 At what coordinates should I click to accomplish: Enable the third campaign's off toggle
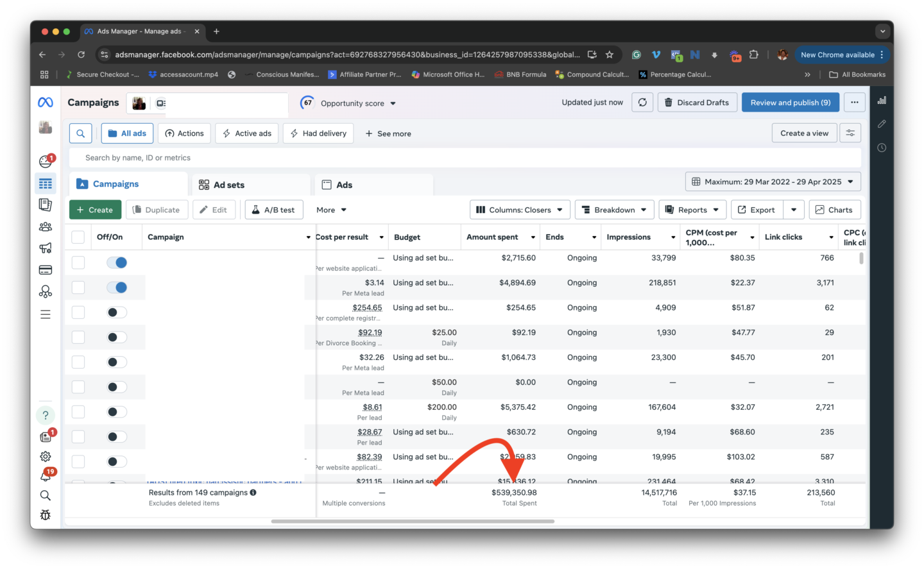pos(117,312)
